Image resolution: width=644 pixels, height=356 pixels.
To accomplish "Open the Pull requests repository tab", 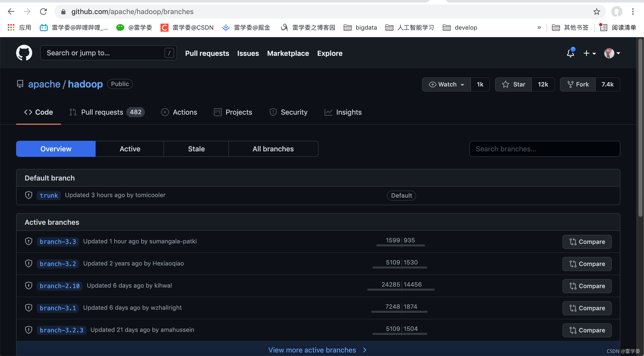I will [107, 112].
